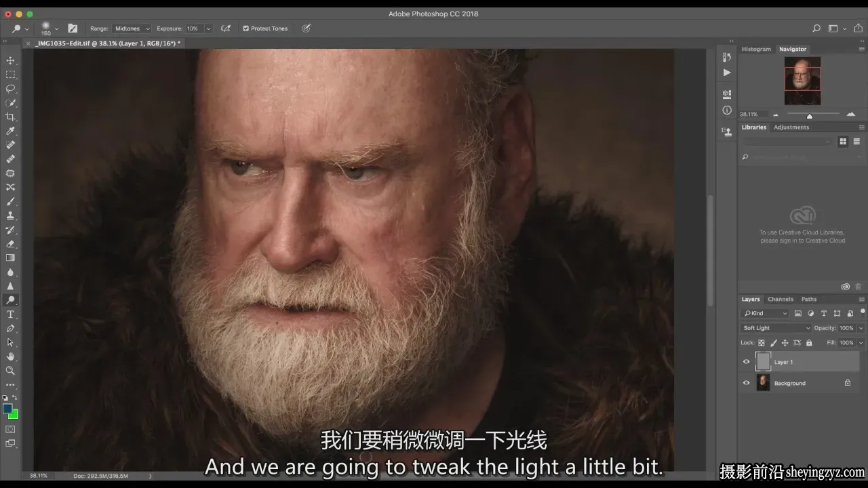Image resolution: width=868 pixels, height=488 pixels.
Task: Click the Exposure value field
Action: click(194, 28)
